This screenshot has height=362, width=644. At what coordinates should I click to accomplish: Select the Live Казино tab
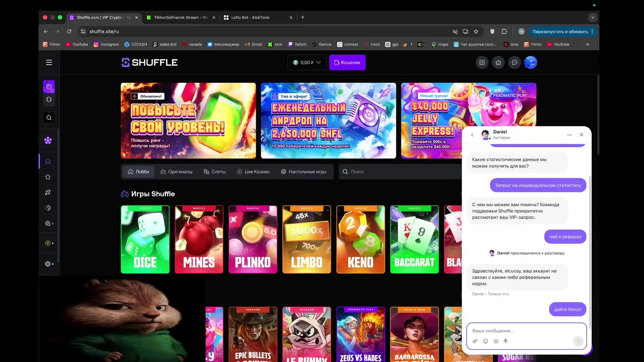point(253,171)
